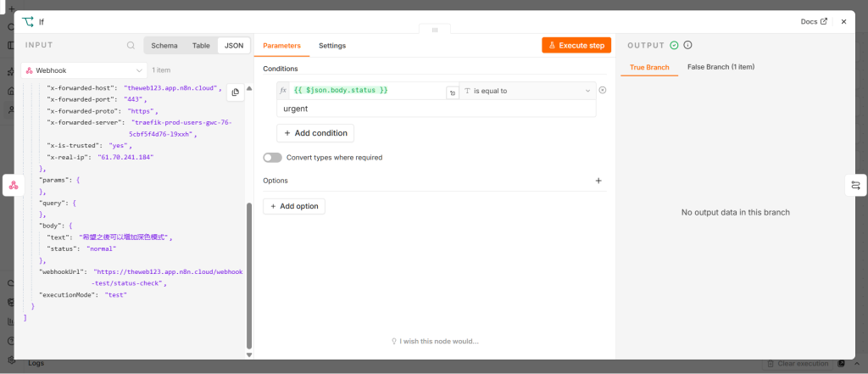The image size is (868, 374).
Task: Click the "params" JSON key
Action: tap(54, 181)
